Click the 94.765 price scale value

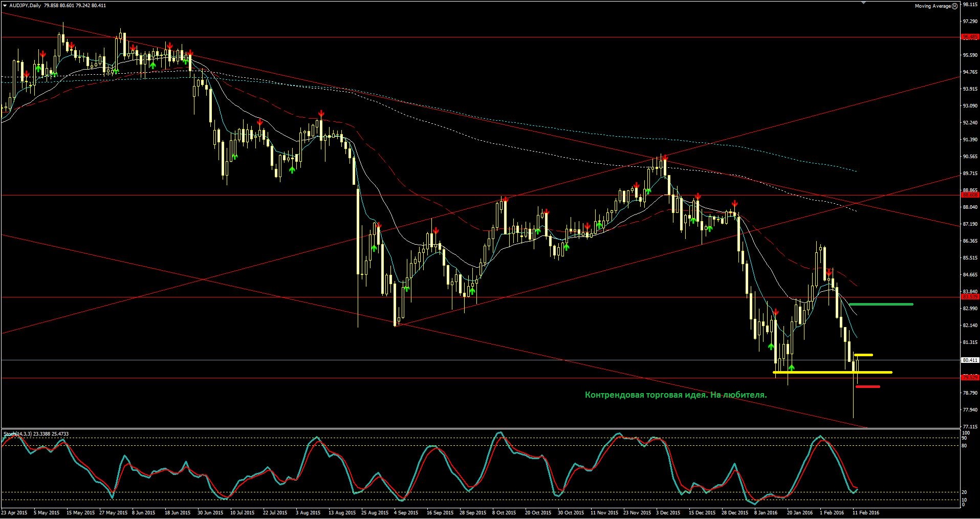pos(970,72)
